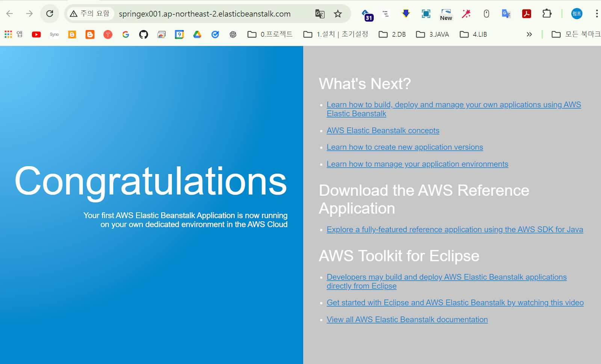Open the 4.LIB bookmark folder
The height and width of the screenshot is (364, 601).
click(473, 35)
